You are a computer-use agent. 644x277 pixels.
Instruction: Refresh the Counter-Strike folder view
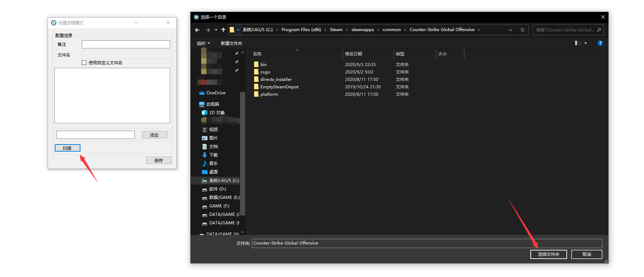pos(523,30)
